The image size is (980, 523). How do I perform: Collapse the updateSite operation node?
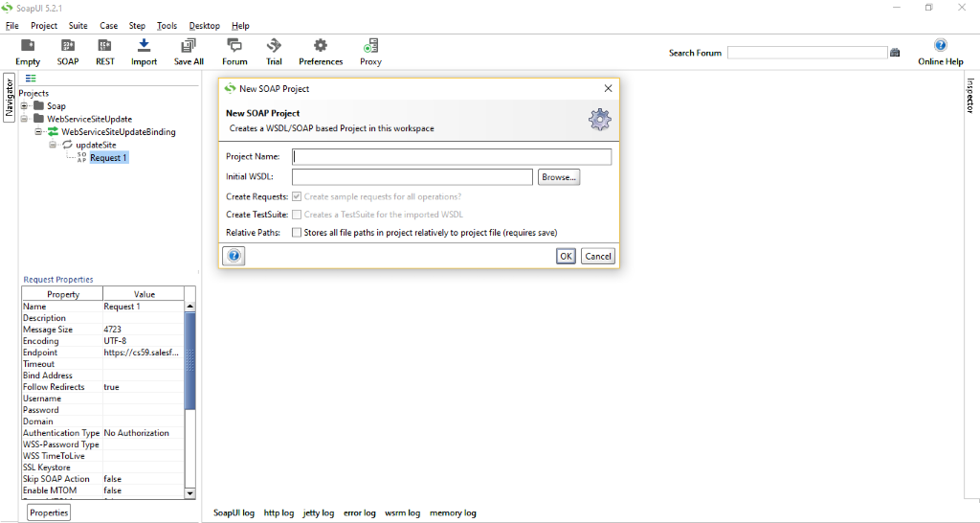(x=53, y=146)
